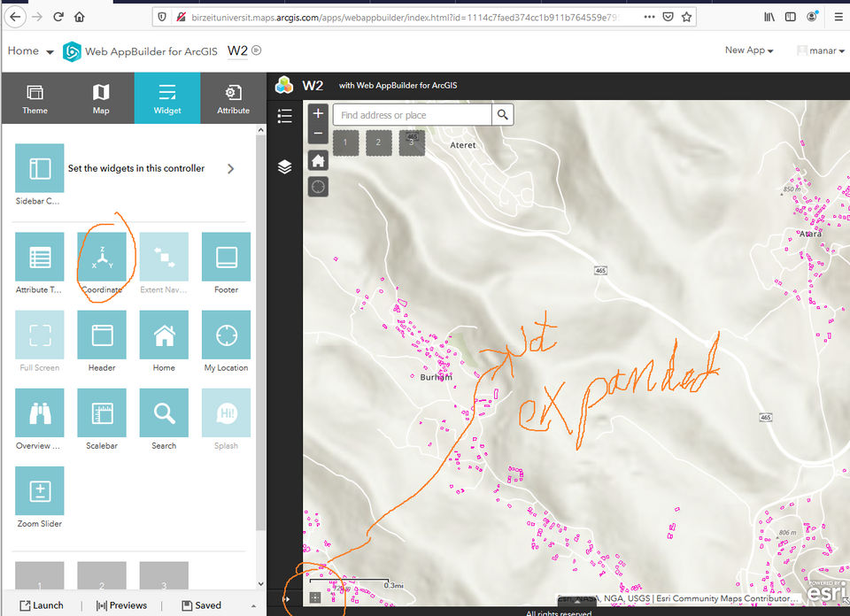
Task: Switch to the Widget tab
Action: click(167, 98)
